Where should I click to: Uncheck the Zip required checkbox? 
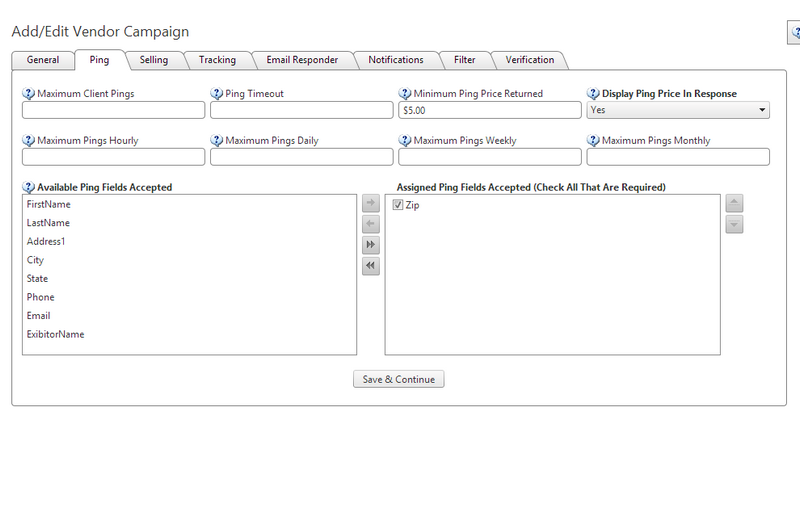pyautogui.click(x=398, y=205)
